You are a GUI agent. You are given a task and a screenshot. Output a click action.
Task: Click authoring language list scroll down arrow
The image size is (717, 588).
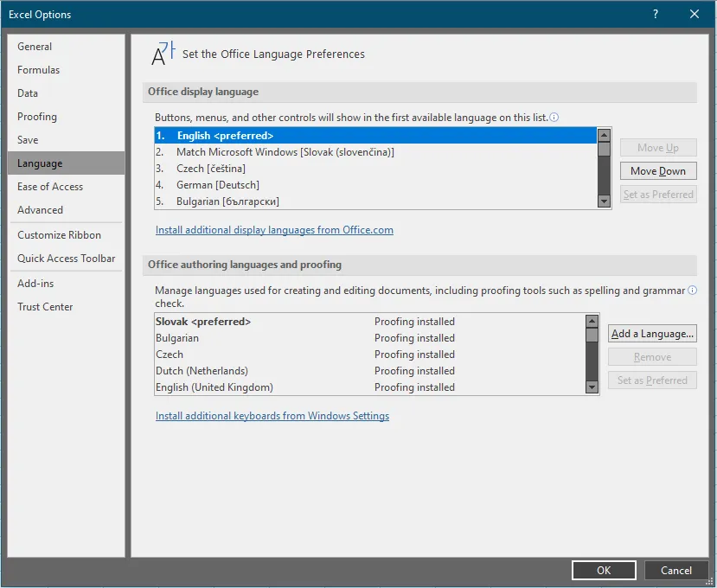(x=592, y=387)
